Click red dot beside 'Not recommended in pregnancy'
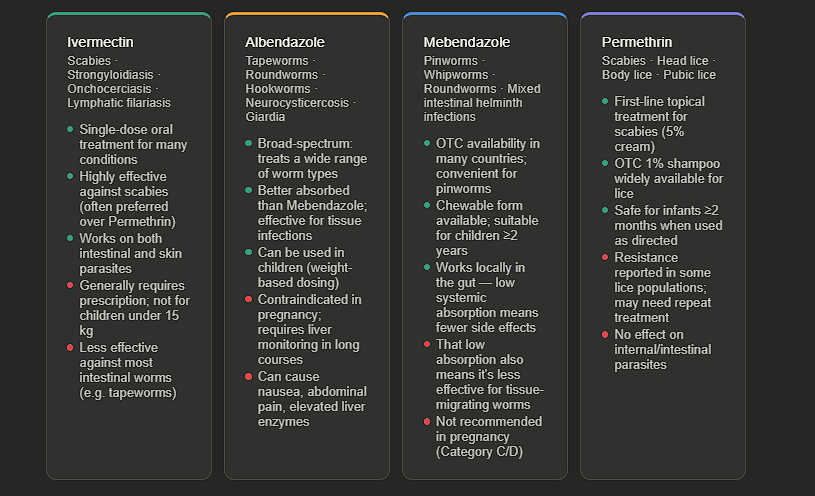815x496 pixels. 426,421
